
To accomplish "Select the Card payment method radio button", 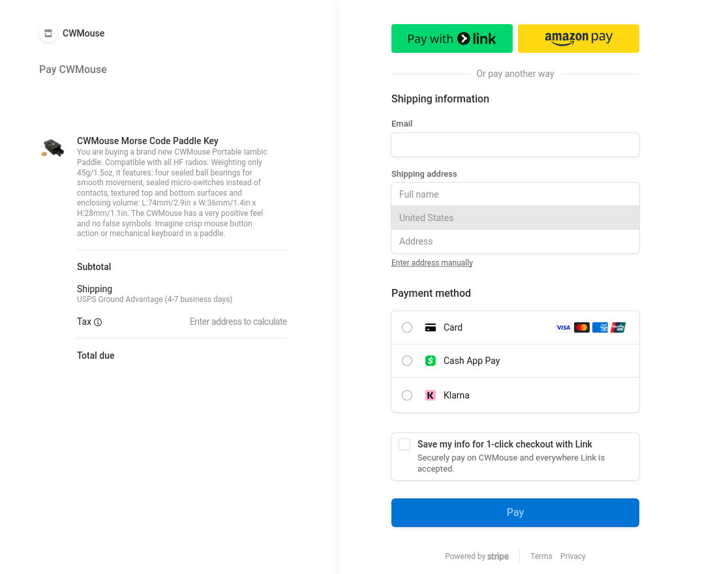I will (x=407, y=327).
